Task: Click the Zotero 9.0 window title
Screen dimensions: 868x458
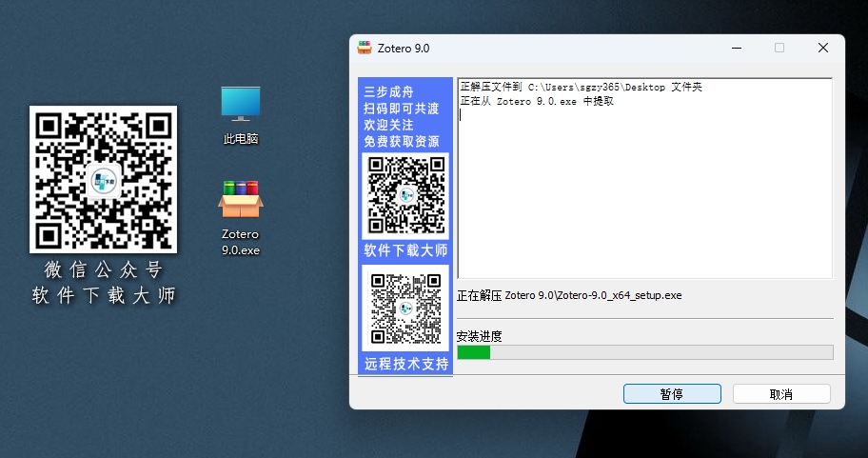Action: coord(404,49)
